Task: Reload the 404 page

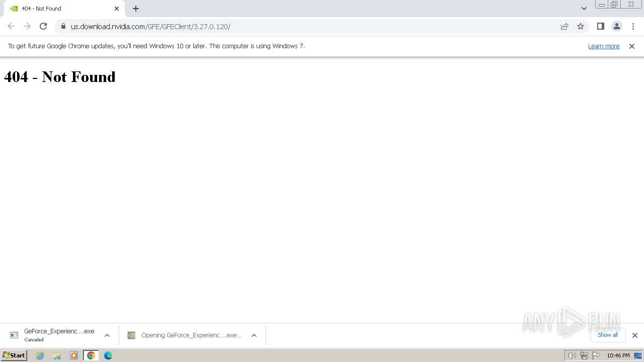Action: (43, 26)
